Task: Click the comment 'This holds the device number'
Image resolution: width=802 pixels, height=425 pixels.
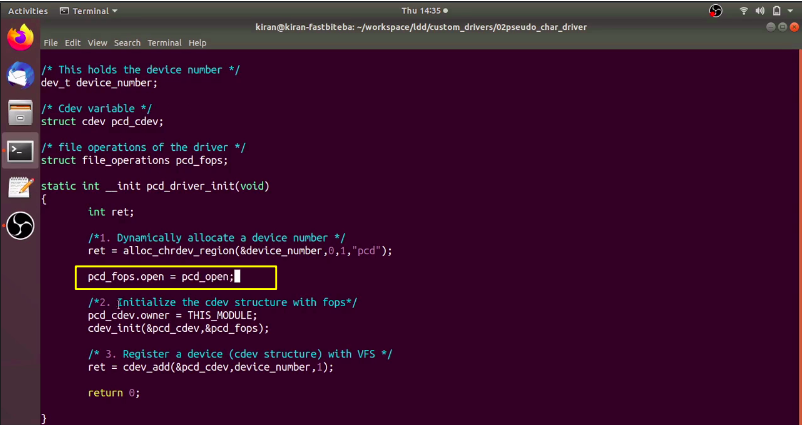Action: pos(140,70)
